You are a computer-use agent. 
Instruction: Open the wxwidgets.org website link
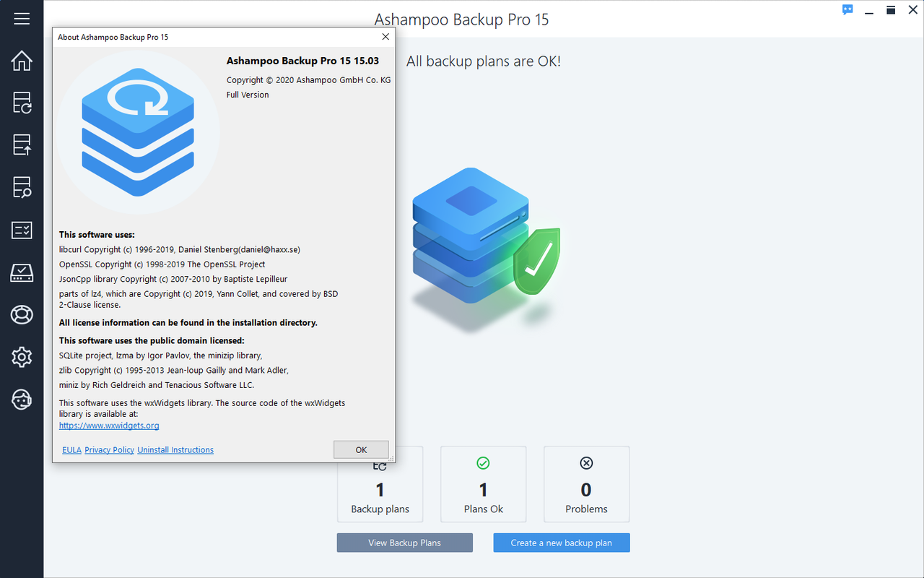click(109, 426)
